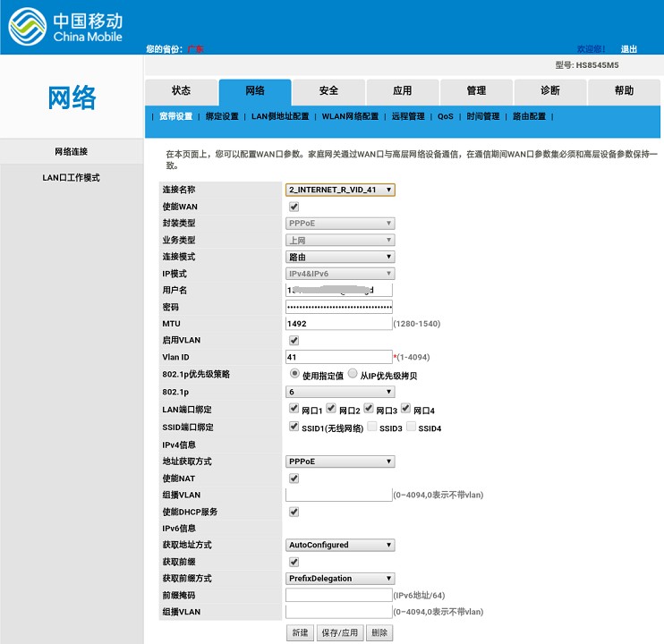Viewport: 664px width, 644px height.
Task: Toggle the SSID3 checkbox
Action: point(372,426)
